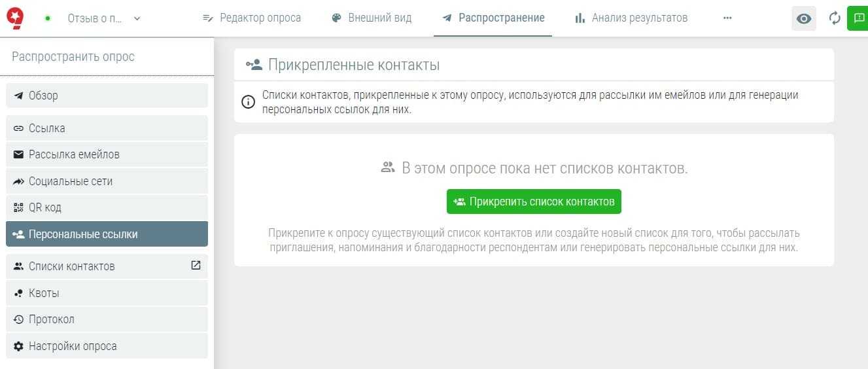868x369 pixels.
Task: Open the Анализ результатов tab
Action: click(x=631, y=18)
